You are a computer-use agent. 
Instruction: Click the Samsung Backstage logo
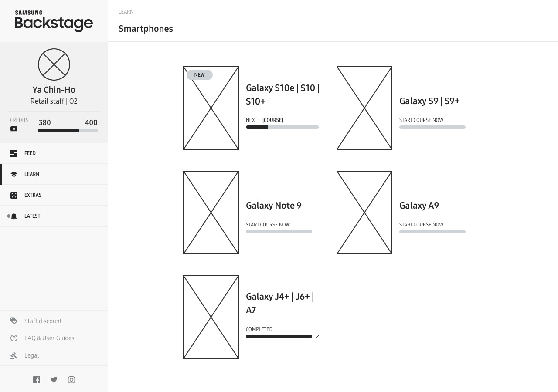tap(54, 21)
